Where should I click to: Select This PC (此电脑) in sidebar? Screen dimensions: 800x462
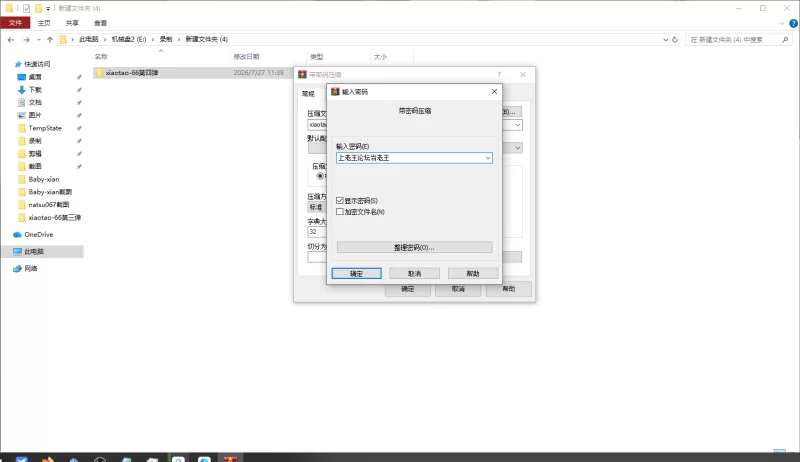click(34, 251)
